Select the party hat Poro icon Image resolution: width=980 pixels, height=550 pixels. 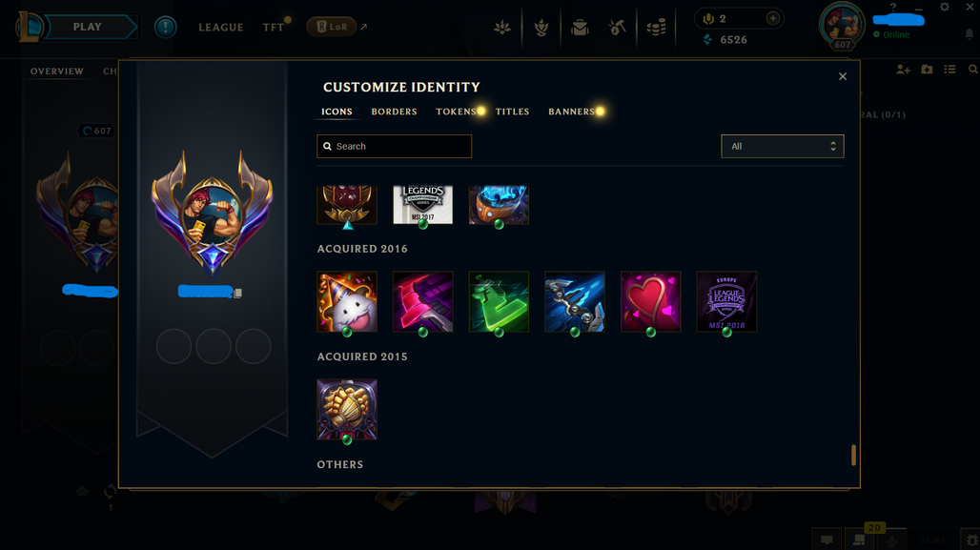click(x=347, y=302)
